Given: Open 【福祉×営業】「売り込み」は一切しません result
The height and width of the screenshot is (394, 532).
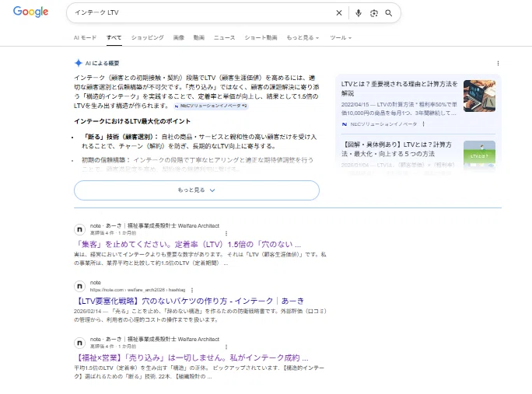Looking at the screenshot, I should point(191,357).
